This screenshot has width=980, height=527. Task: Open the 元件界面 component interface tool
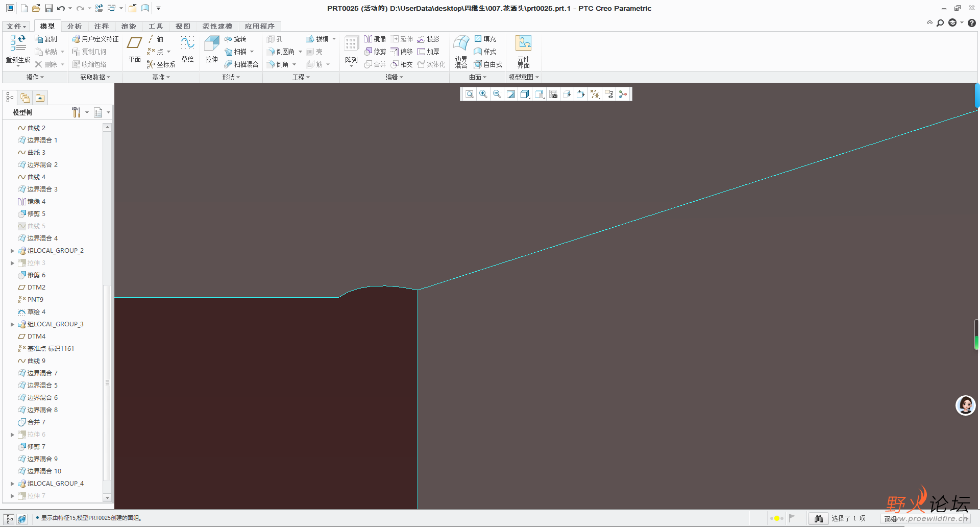tap(524, 51)
